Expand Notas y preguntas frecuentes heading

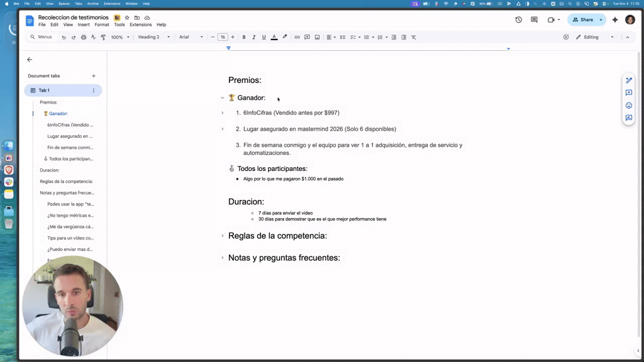[x=223, y=258]
